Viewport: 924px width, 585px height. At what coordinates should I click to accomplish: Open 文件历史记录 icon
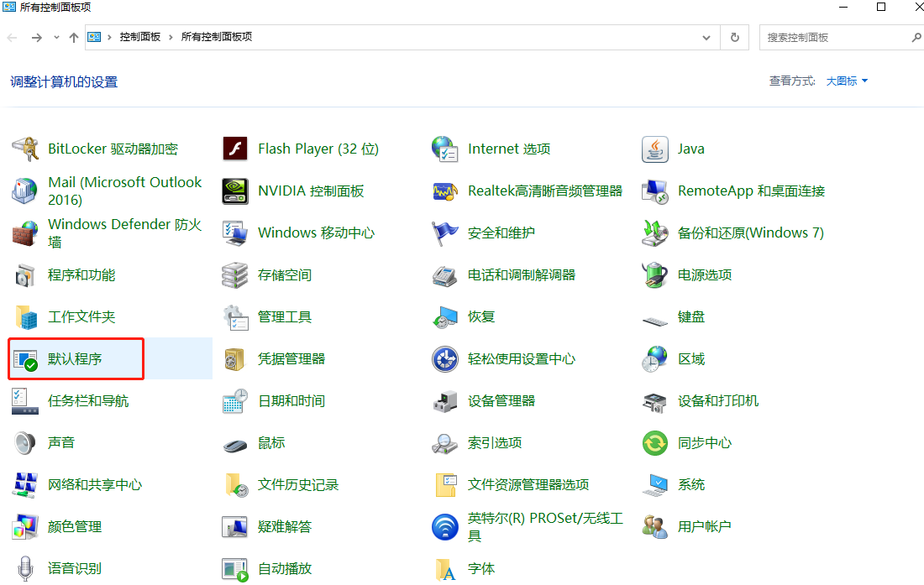pyautogui.click(x=235, y=485)
